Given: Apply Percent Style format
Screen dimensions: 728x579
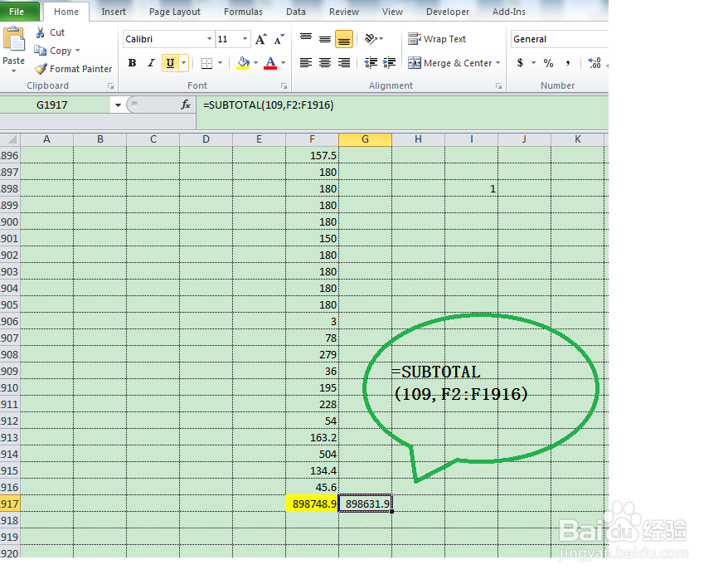Looking at the screenshot, I should click(x=548, y=63).
